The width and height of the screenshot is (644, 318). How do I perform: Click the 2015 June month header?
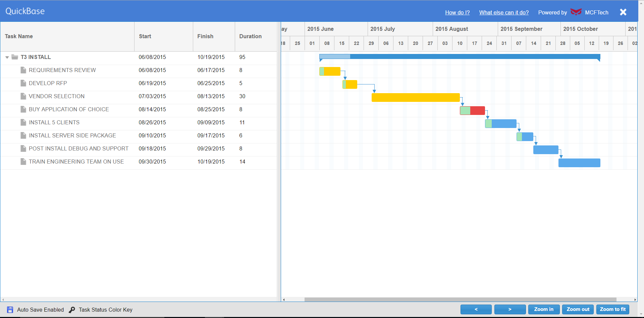[x=336, y=29]
